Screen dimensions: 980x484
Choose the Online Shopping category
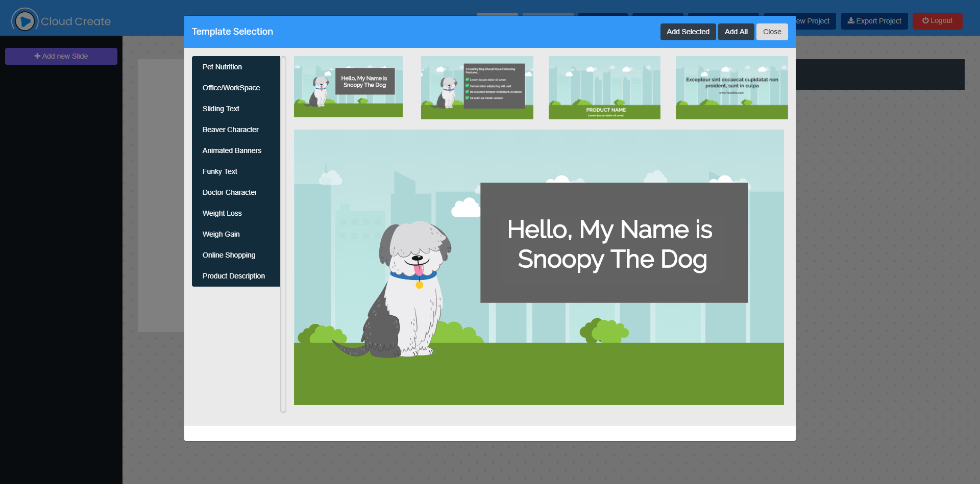click(229, 255)
